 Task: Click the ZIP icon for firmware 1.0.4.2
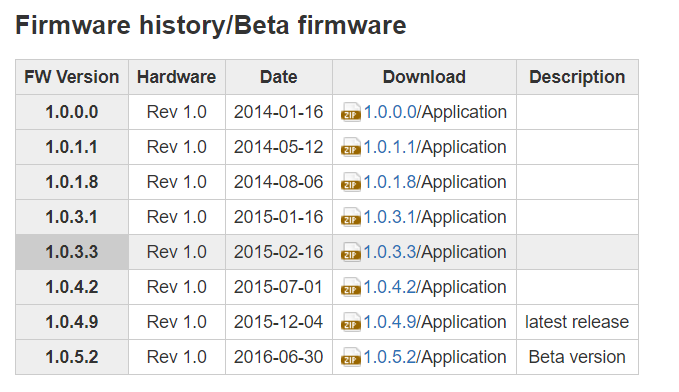click(x=351, y=288)
